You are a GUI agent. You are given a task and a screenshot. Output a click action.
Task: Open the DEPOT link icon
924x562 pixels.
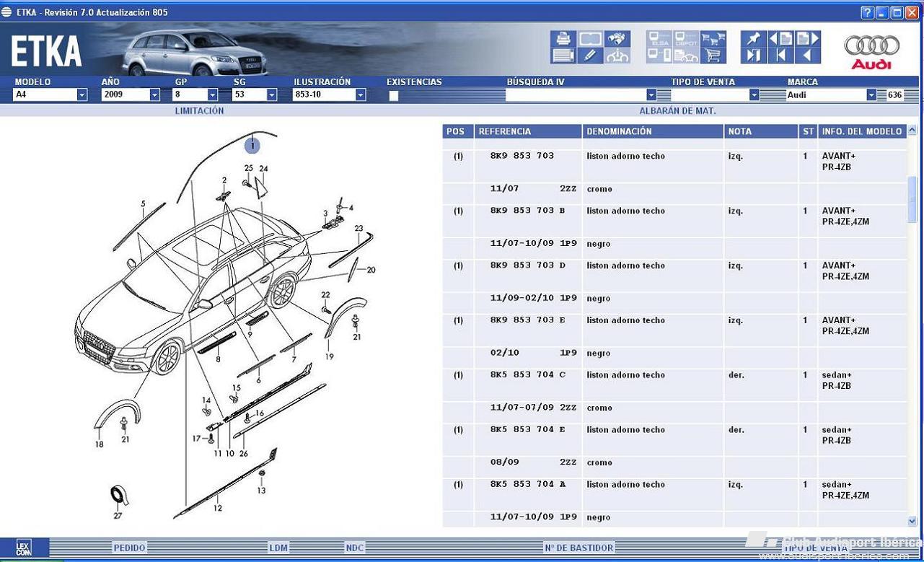(x=686, y=39)
